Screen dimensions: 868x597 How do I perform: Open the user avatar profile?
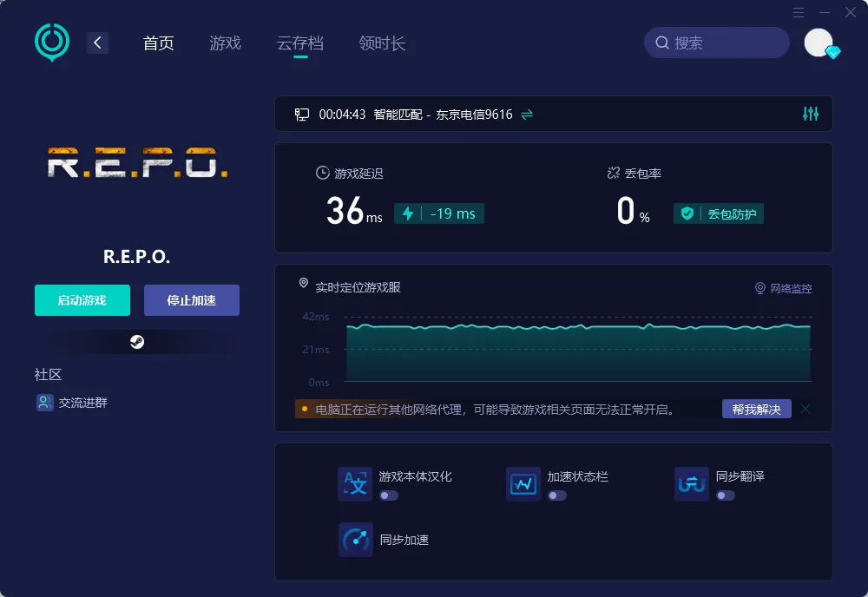[x=819, y=43]
